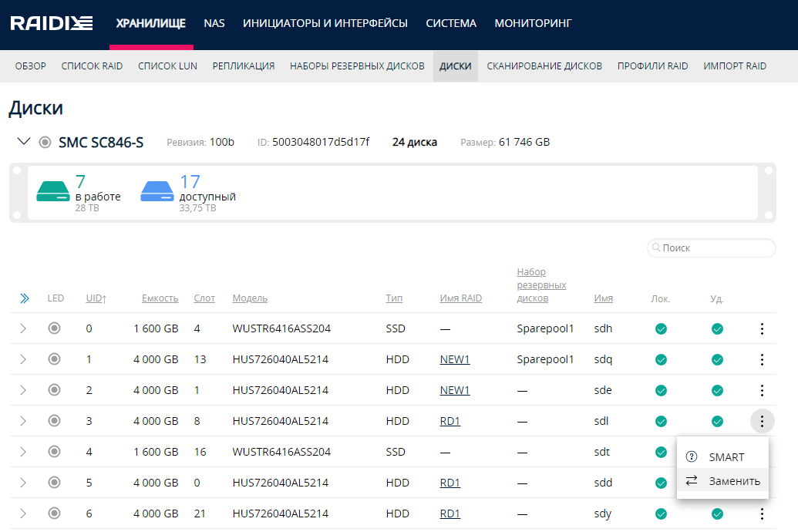The image size is (798, 532).
Task: Expand details for disk sdh row
Action: tap(23, 329)
